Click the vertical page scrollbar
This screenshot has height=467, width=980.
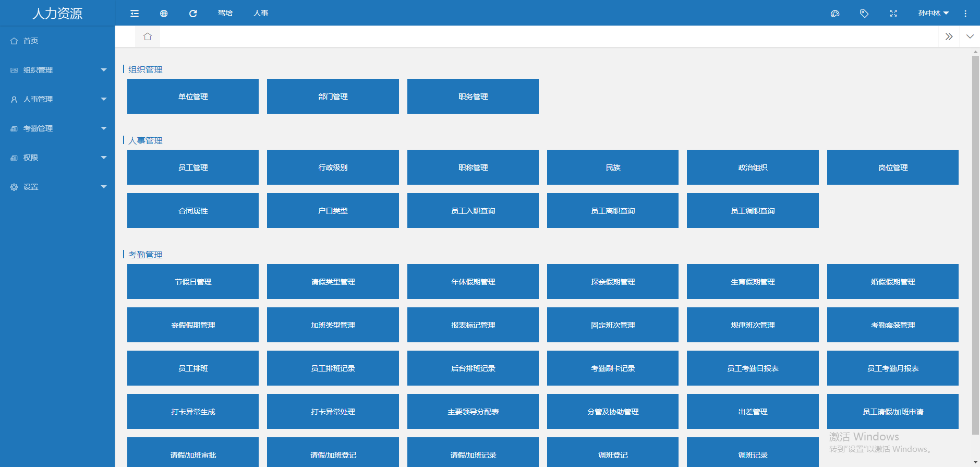tap(975, 245)
